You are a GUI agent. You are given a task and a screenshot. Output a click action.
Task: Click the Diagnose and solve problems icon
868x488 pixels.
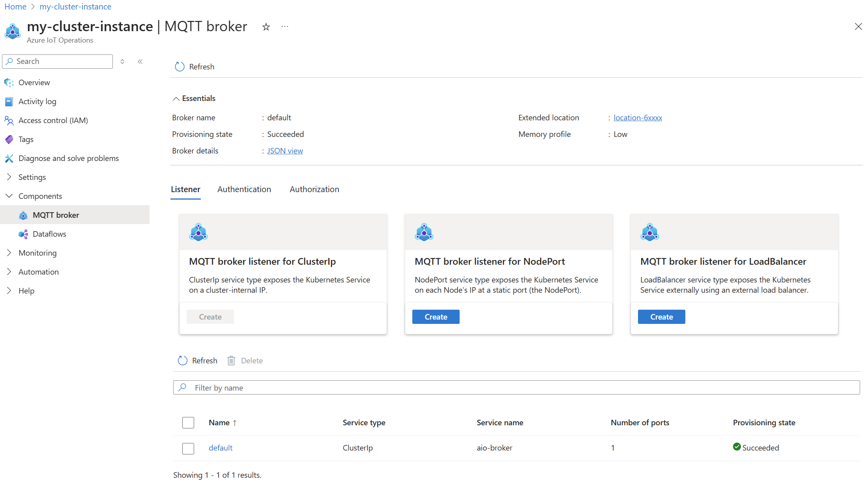[9, 158]
